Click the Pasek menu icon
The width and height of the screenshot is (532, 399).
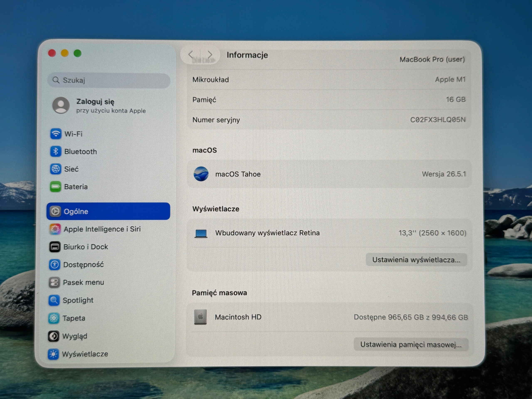point(54,282)
